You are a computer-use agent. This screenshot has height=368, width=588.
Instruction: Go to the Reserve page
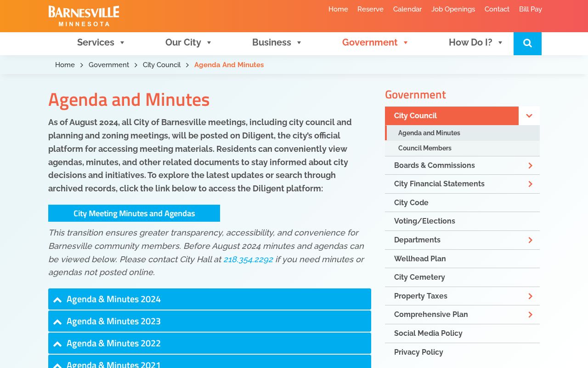[x=370, y=9]
